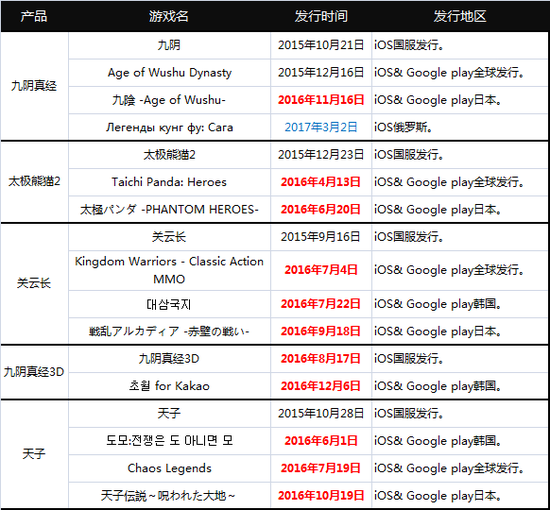This screenshot has width=550, height=510.
Task: Select the iOS俄罗斯 region cell
Action: point(460,127)
